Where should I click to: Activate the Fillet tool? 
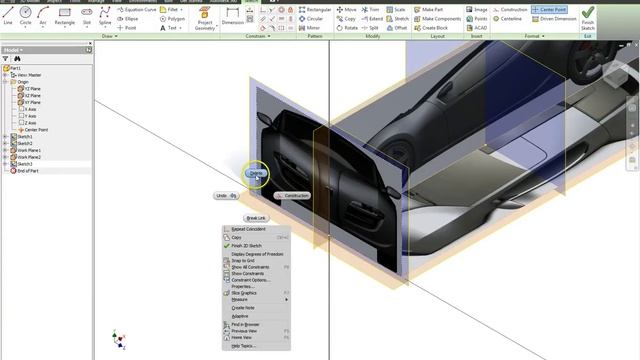(x=169, y=9)
